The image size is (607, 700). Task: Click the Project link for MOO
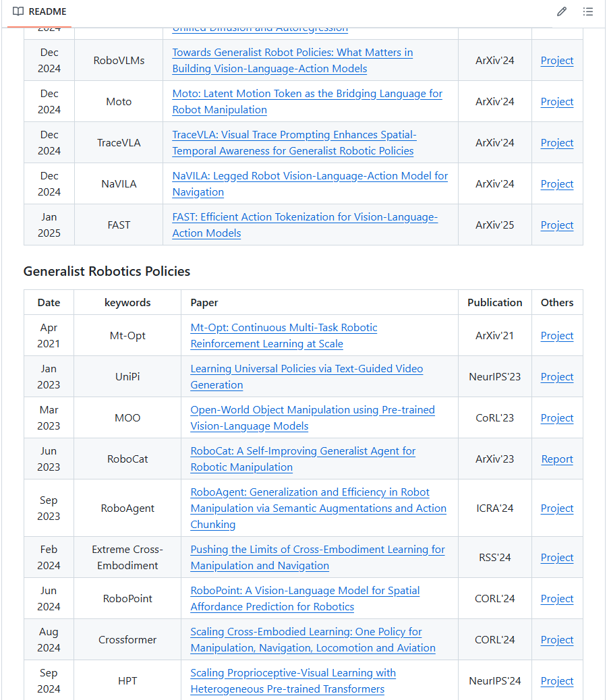557,418
